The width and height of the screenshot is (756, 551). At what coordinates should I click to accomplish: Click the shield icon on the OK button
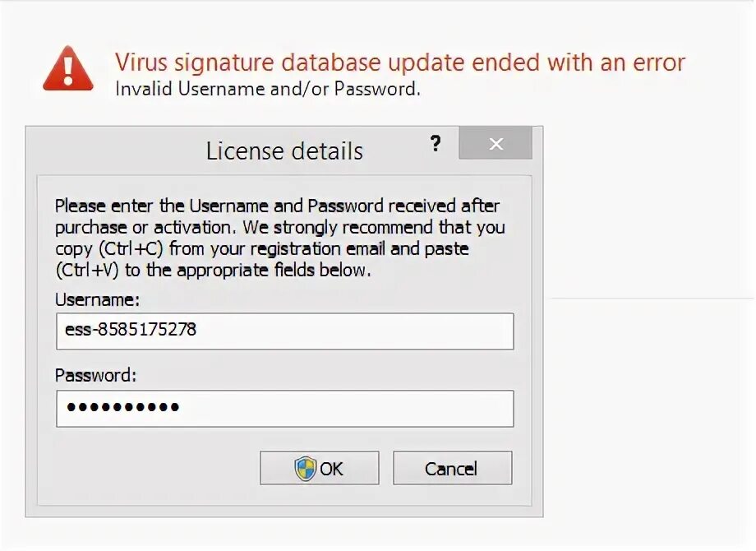[x=305, y=469]
